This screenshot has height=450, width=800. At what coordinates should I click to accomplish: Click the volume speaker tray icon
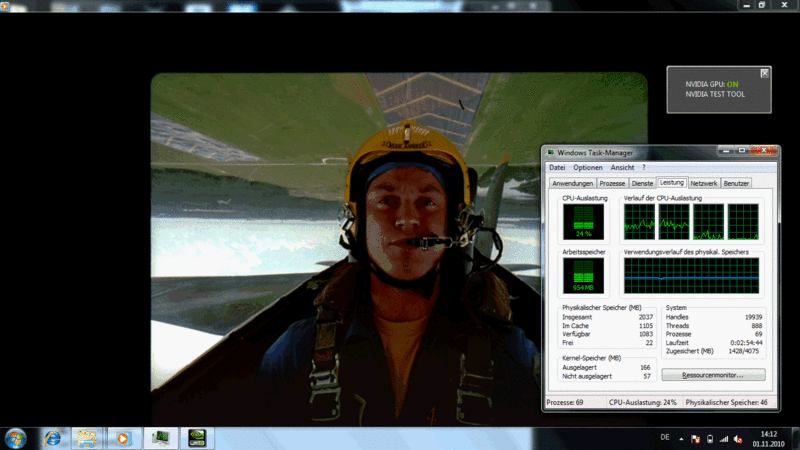(738, 439)
